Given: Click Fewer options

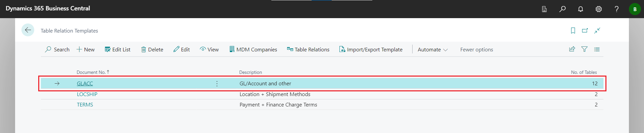Looking at the screenshot, I should [x=477, y=49].
